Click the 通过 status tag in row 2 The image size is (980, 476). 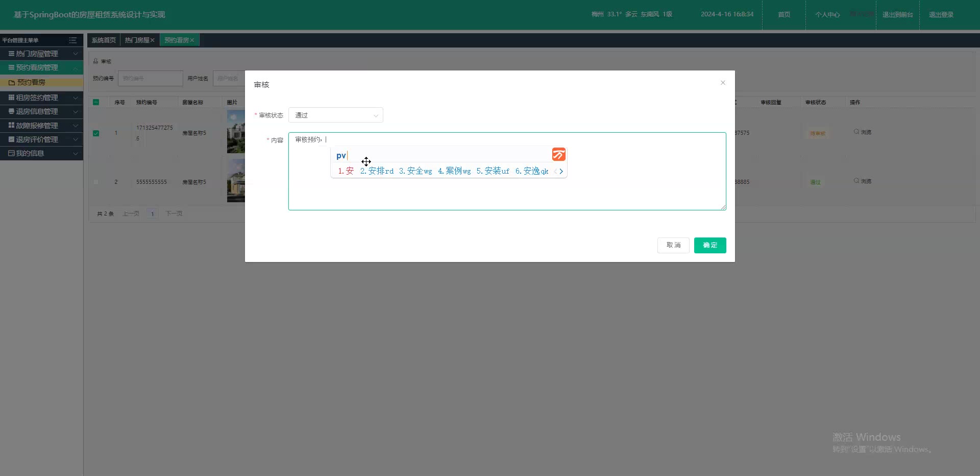815,182
